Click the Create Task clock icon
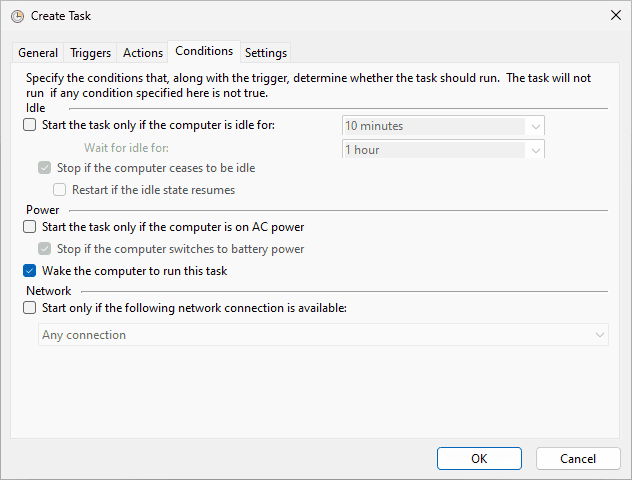Screen dimensions: 632x480 (17, 16)
